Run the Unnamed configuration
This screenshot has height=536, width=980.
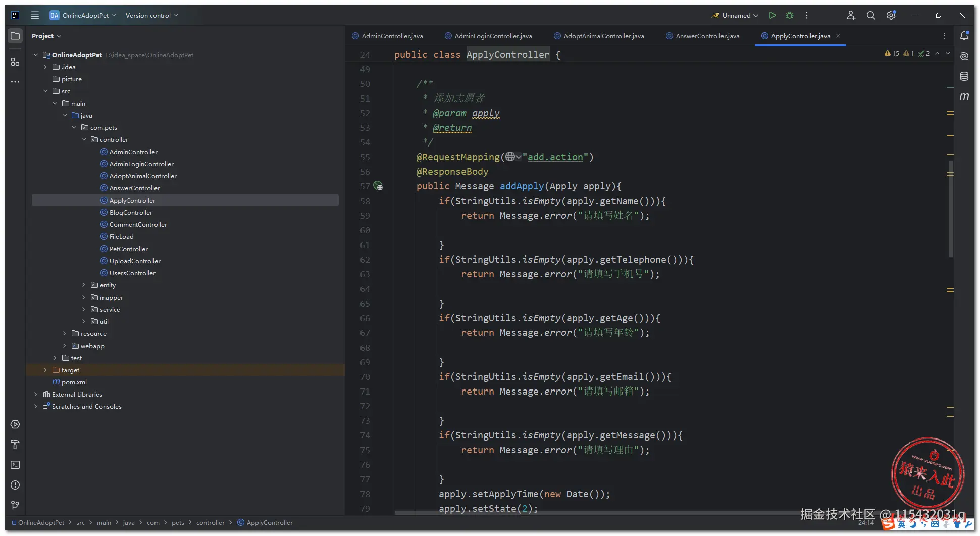click(x=772, y=15)
